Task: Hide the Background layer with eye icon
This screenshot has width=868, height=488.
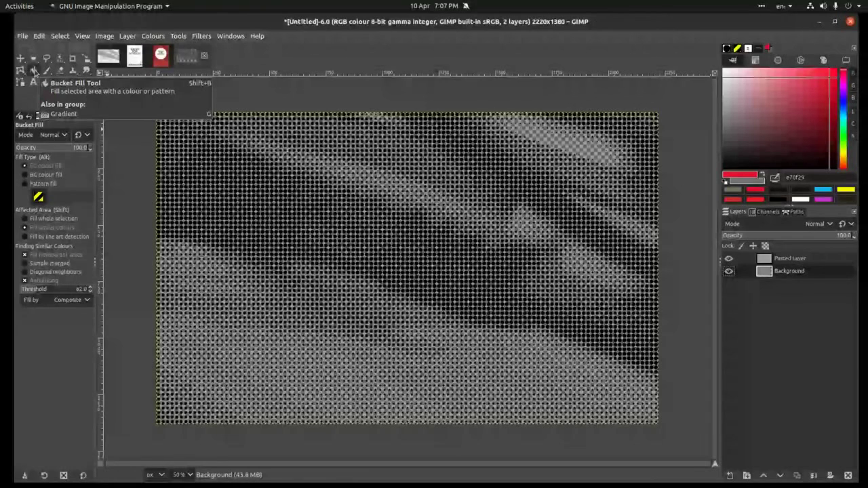Action: 729,271
